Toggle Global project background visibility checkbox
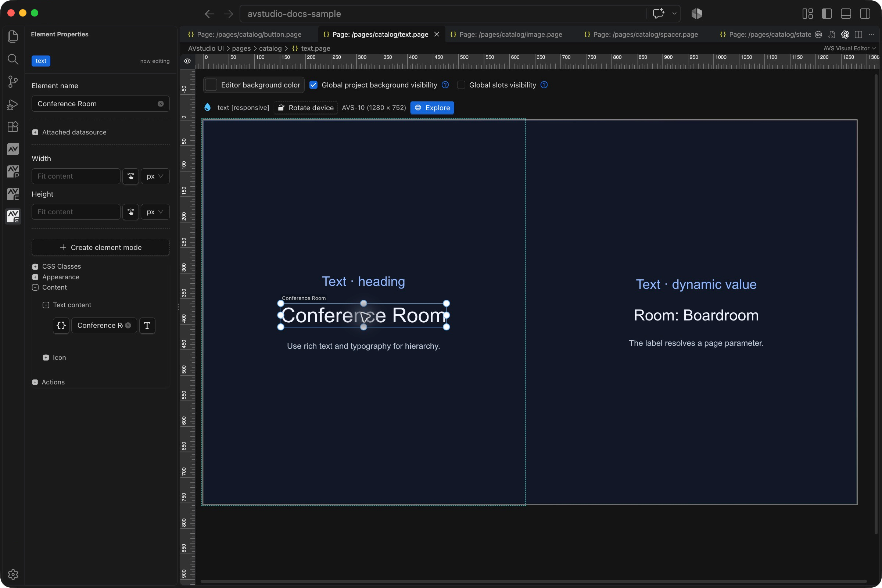The height and width of the screenshot is (588, 882). (x=313, y=85)
